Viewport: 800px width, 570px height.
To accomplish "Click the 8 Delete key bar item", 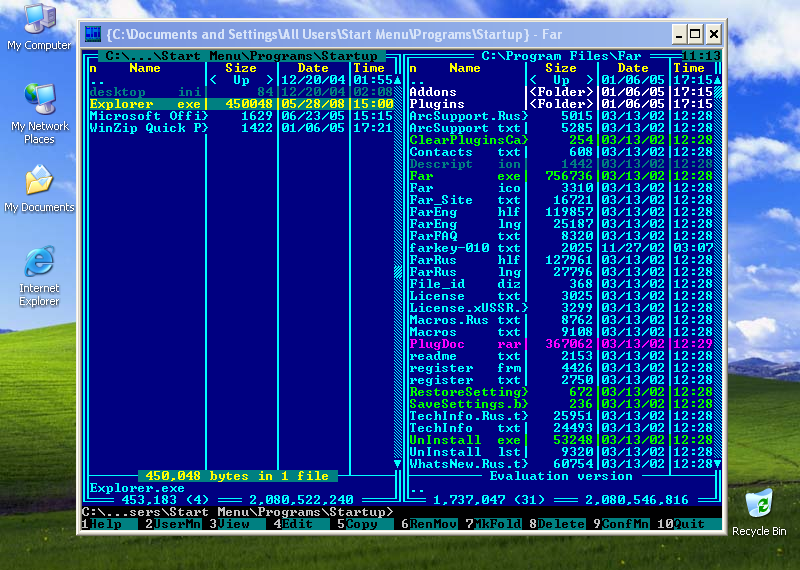I will (x=557, y=524).
